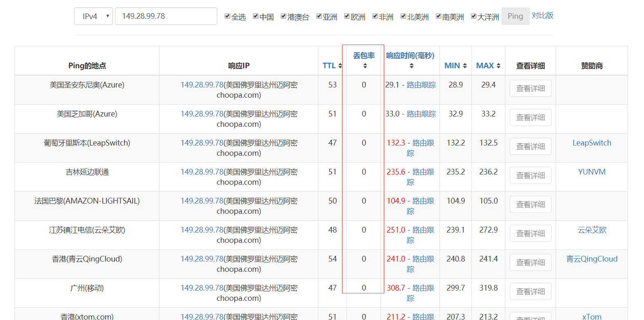Image resolution: width=644 pixels, height=320 pixels.
Task: Toggle the 全选 checkbox
Action: (x=227, y=16)
